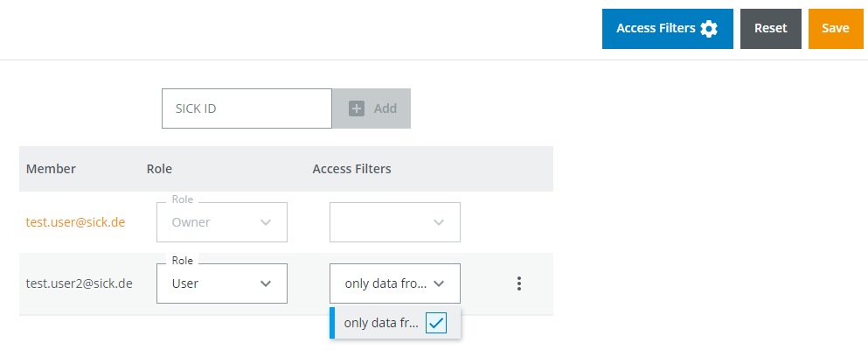The image size is (868, 364).
Task: Open empty access filter dropdown for test.user@sick.de
Action: (394, 222)
